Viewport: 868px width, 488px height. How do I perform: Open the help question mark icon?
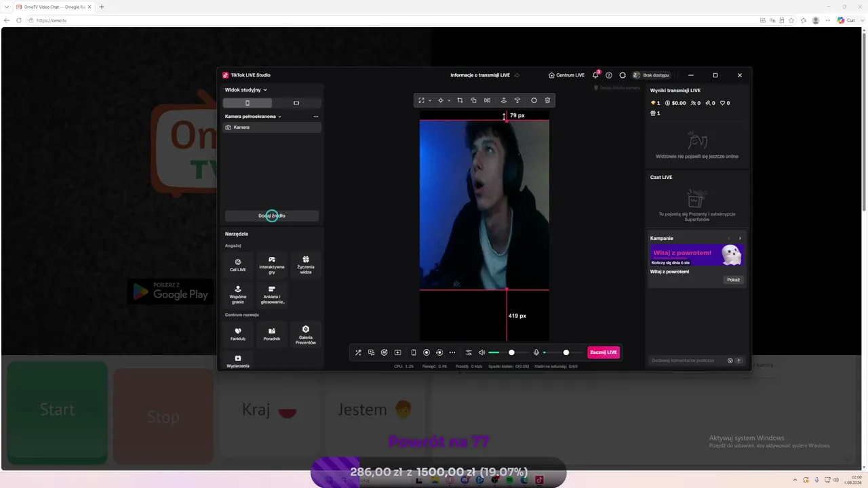(x=609, y=75)
